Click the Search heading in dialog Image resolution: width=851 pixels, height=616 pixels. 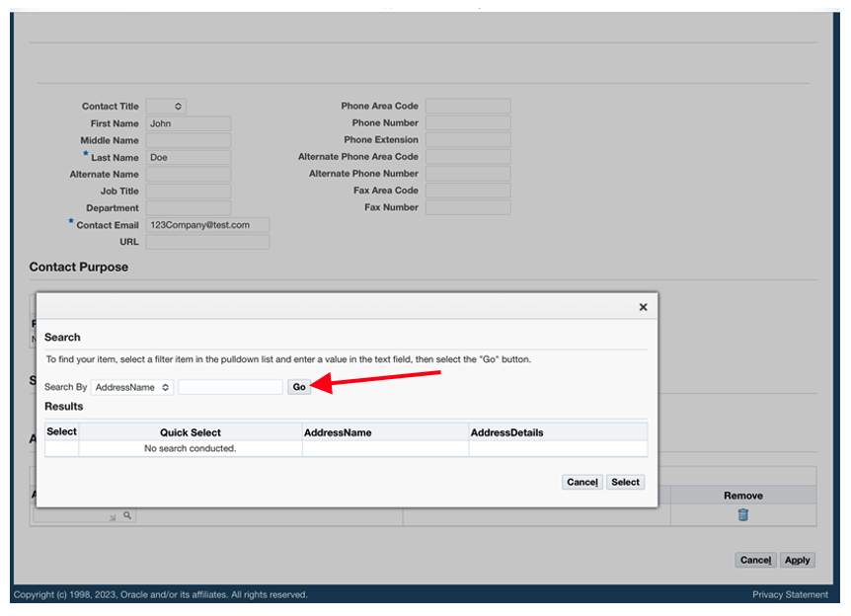(x=62, y=338)
